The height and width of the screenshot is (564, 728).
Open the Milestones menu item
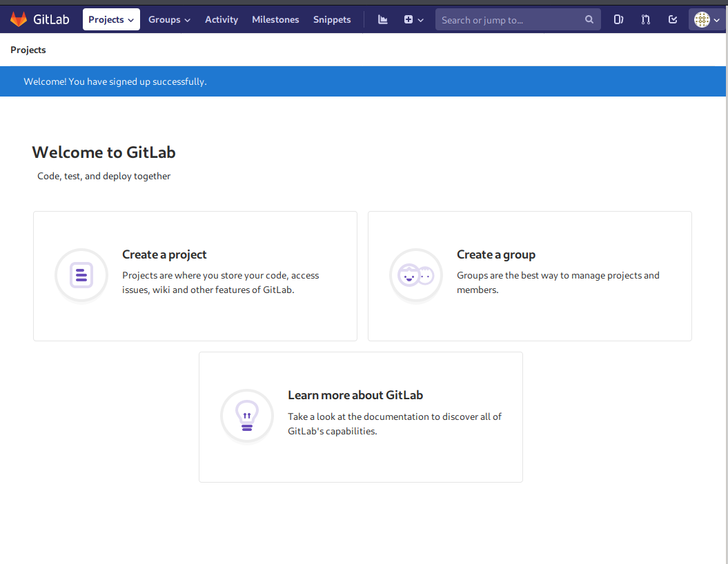click(275, 19)
